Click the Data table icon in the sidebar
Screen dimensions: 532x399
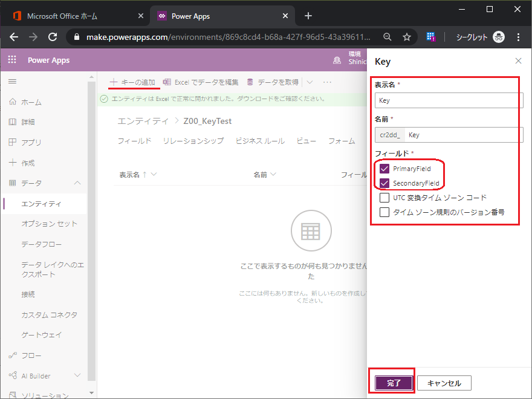[x=13, y=183]
